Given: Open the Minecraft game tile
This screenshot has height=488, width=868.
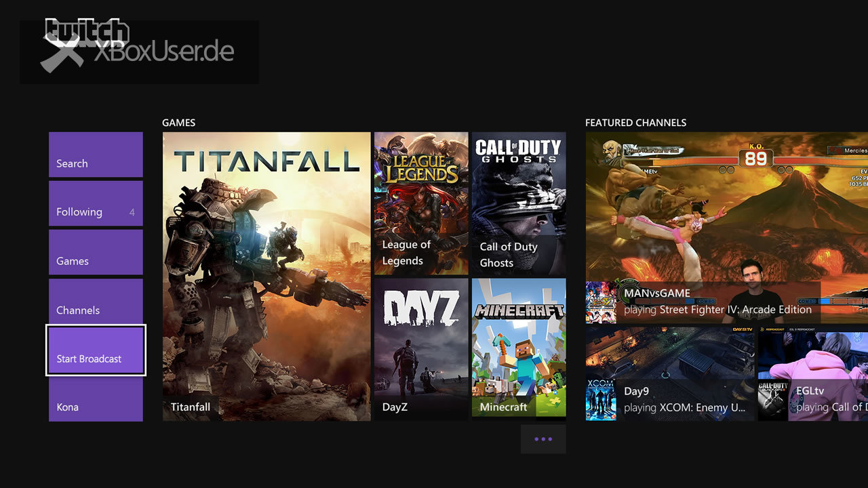Looking at the screenshot, I should pyautogui.click(x=519, y=350).
